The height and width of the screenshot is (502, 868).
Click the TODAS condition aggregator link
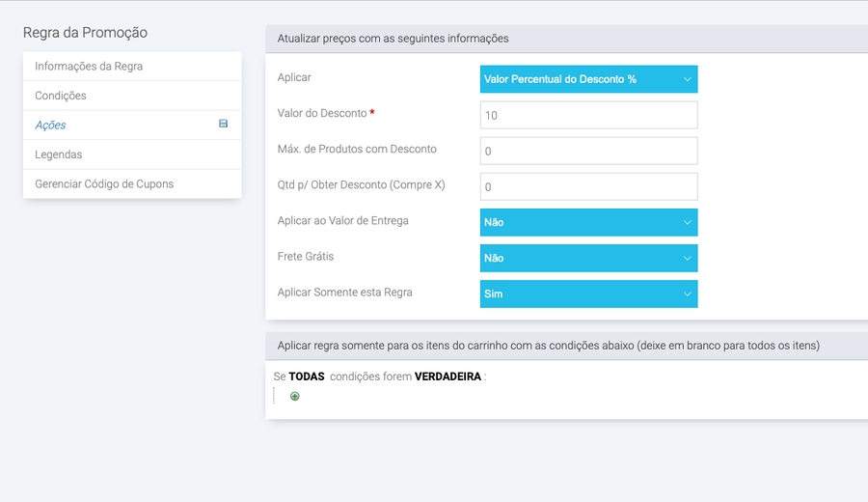point(307,376)
